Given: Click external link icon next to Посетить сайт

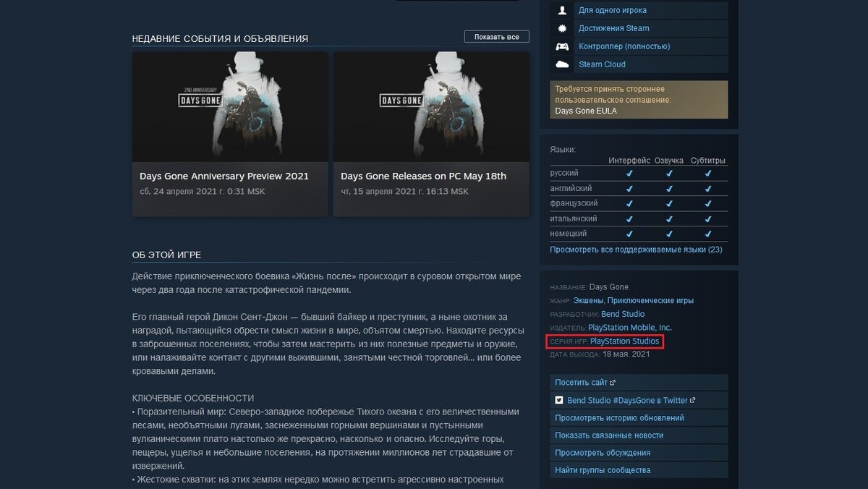Looking at the screenshot, I should (613, 383).
